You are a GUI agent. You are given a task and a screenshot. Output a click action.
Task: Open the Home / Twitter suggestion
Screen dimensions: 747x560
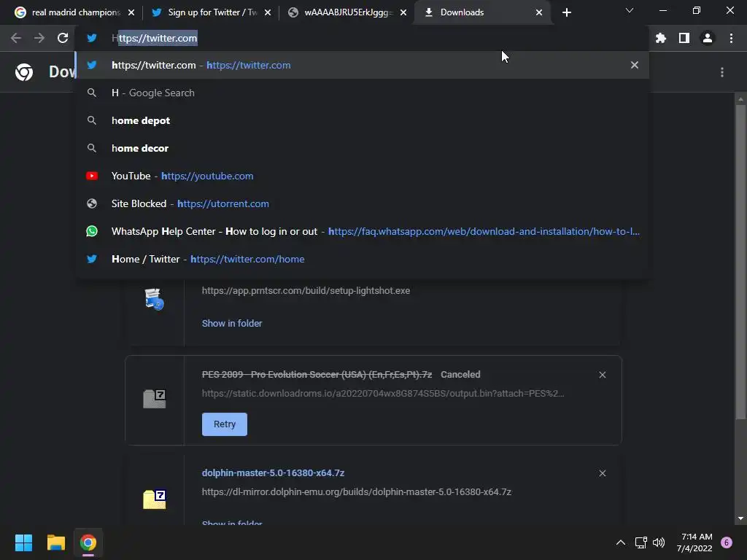(362, 259)
